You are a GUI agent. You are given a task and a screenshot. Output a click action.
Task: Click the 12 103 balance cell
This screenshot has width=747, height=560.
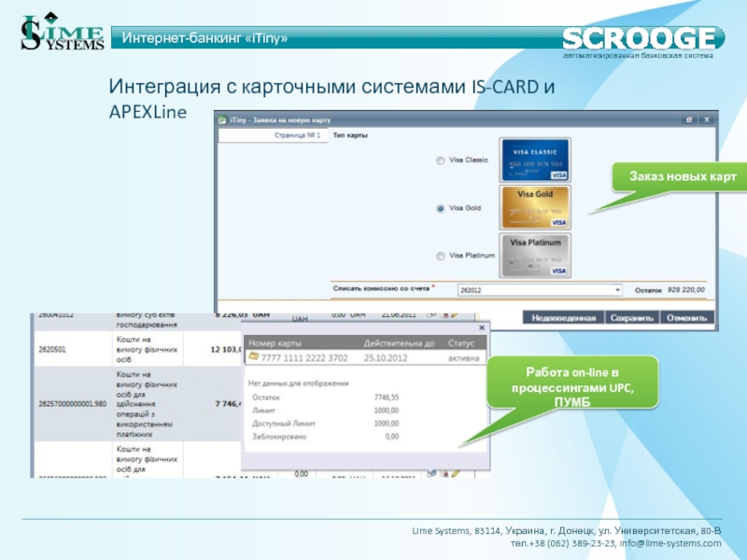pos(226,349)
